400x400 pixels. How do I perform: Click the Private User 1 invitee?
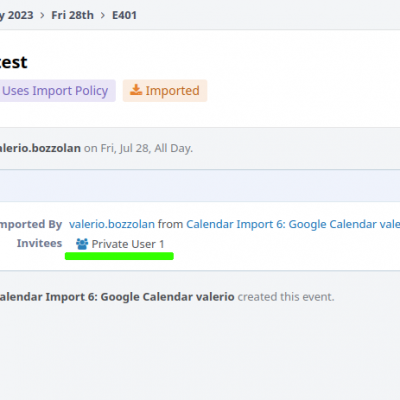coord(128,244)
